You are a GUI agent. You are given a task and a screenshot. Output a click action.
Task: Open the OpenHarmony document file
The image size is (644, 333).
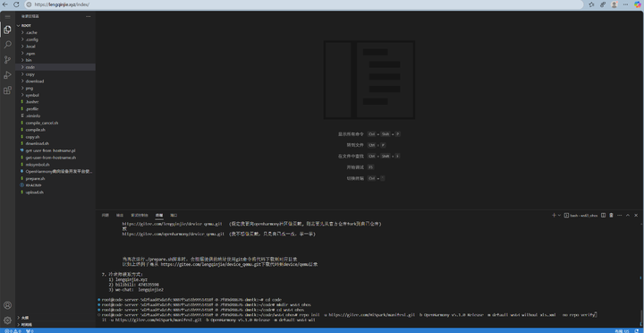tap(55, 172)
